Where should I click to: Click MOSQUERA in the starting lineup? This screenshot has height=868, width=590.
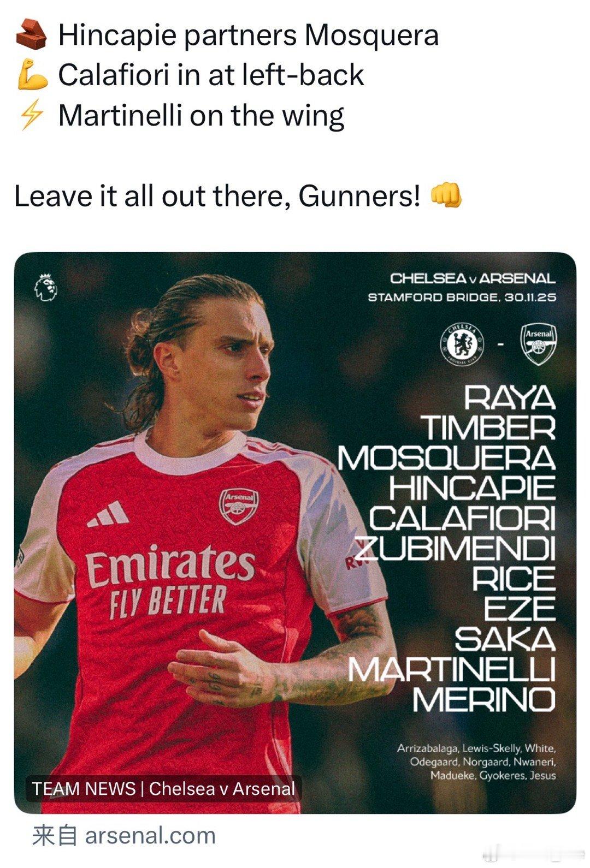tap(446, 458)
